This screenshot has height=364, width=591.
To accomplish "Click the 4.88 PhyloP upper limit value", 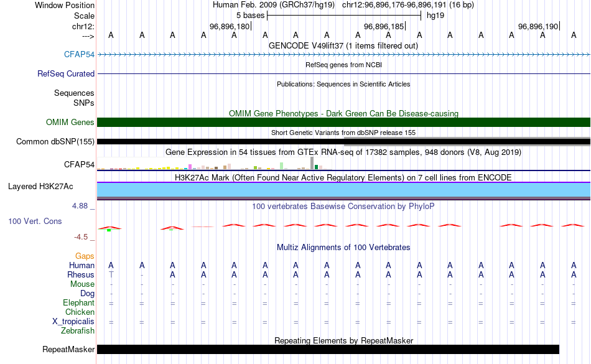I will tap(80, 206).
